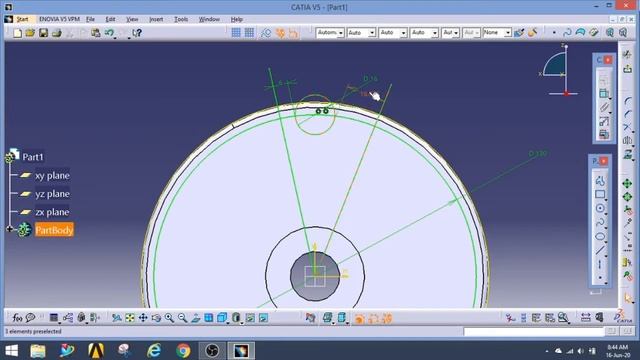Select the Line sketch tool
640x360 pixels.
pos(600,250)
